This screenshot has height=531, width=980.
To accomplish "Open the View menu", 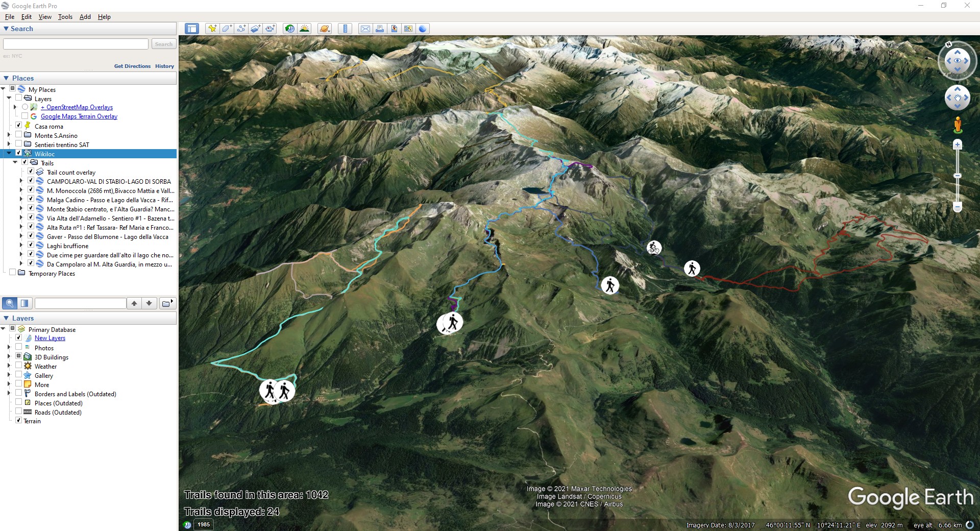I will [45, 17].
